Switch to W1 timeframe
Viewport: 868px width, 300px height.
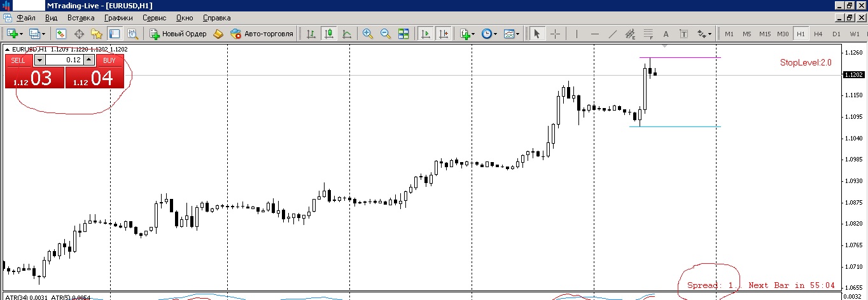coord(854,34)
